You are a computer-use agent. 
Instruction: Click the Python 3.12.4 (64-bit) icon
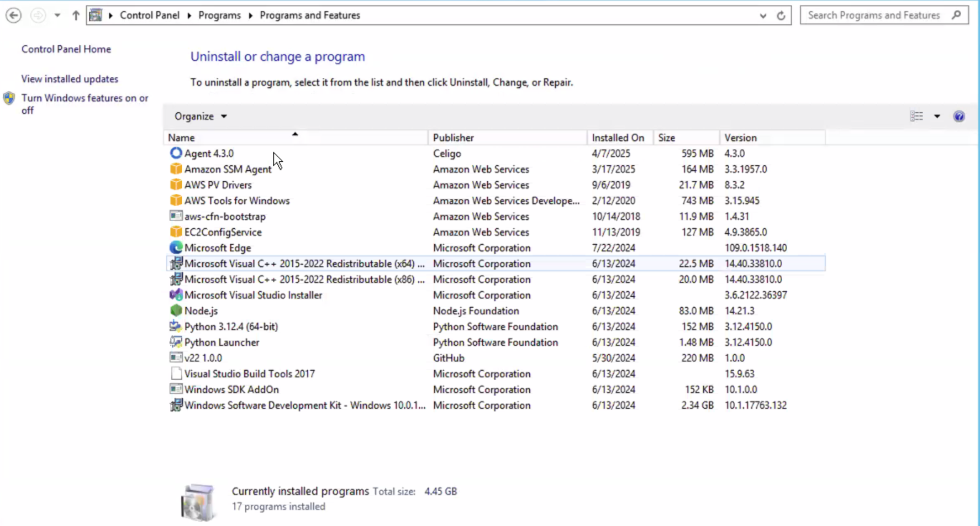pyautogui.click(x=176, y=327)
